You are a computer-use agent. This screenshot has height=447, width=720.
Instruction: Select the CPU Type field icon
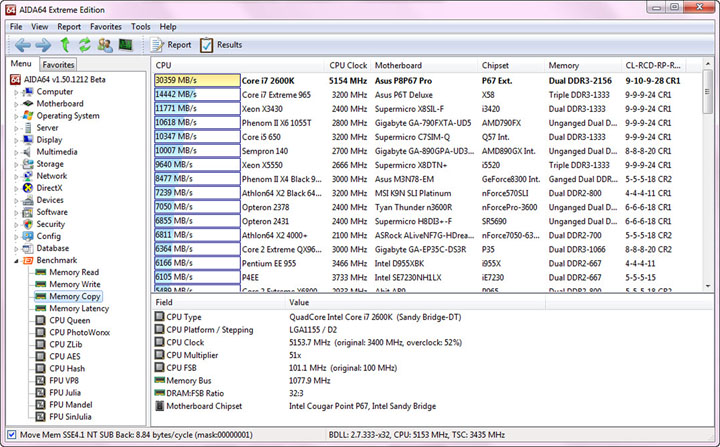pos(159,317)
